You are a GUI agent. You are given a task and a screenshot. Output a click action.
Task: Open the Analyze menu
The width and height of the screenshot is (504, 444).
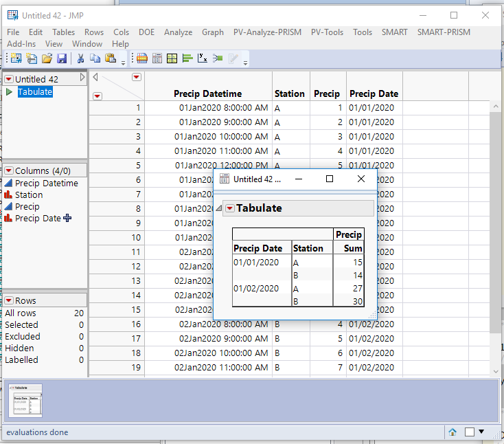[x=178, y=32]
